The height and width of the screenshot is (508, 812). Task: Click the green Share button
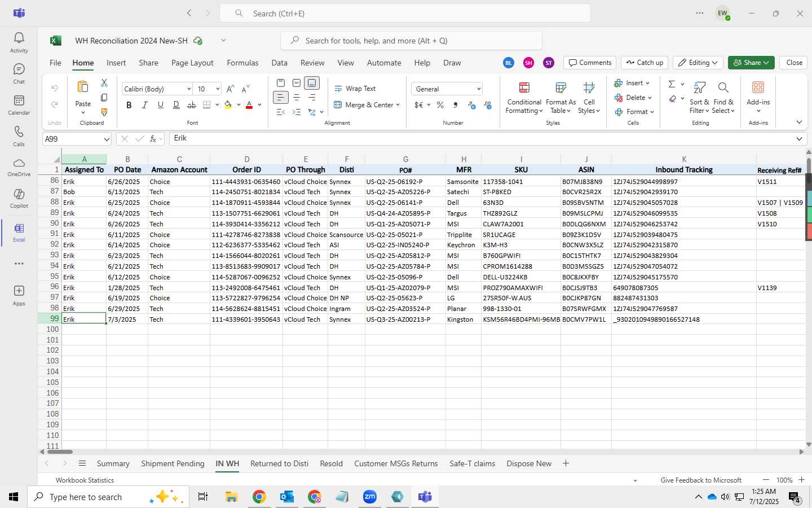751,63
